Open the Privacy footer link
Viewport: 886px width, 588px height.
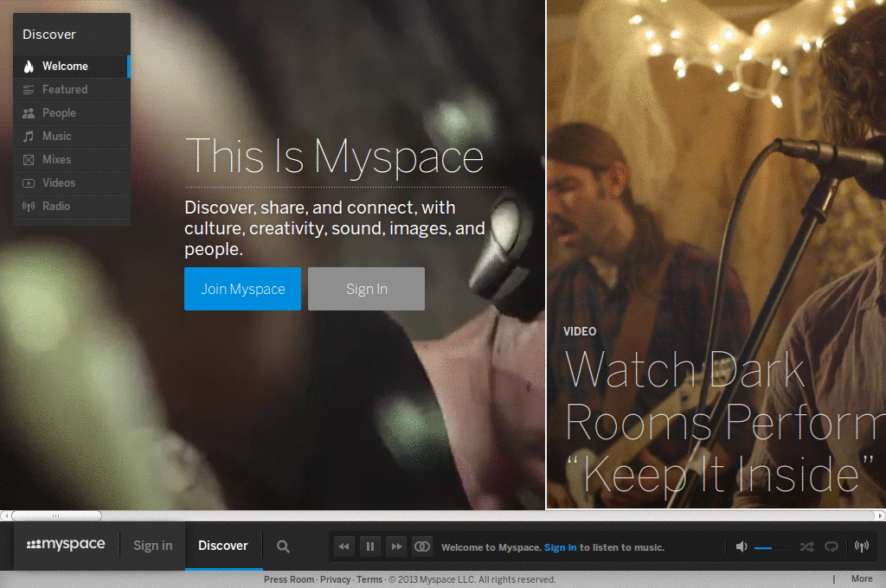335,579
